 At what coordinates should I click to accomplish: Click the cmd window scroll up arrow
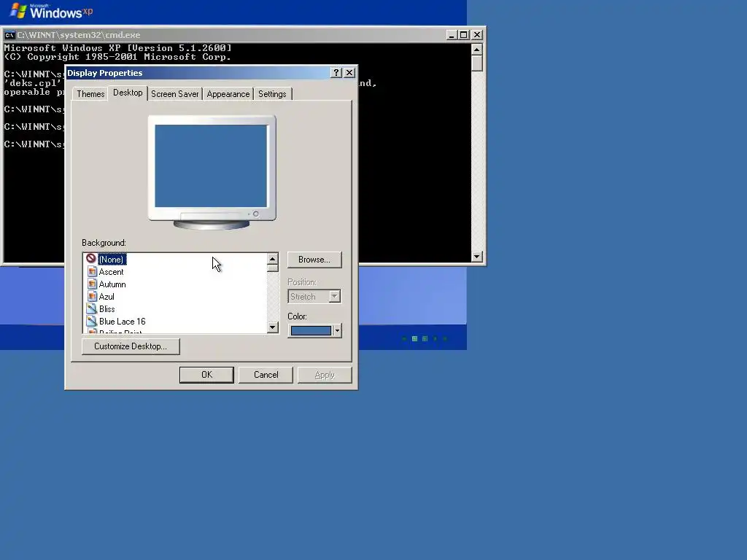tap(476, 49)
